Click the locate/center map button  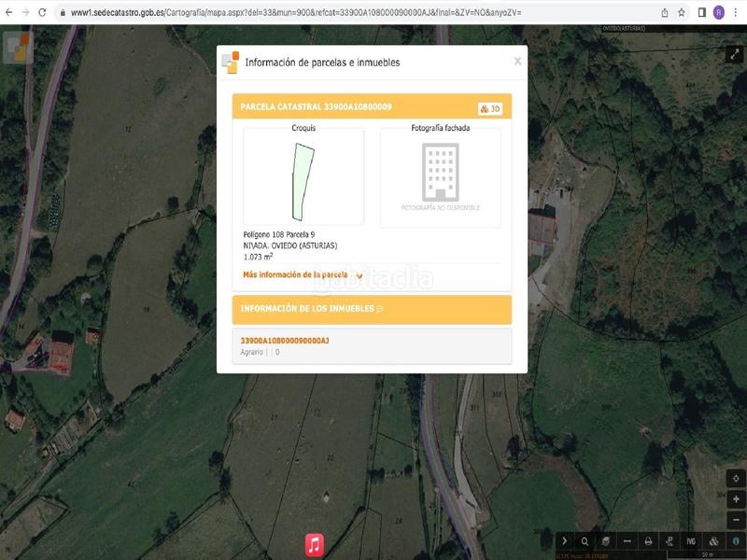click(x=737, y=479)
